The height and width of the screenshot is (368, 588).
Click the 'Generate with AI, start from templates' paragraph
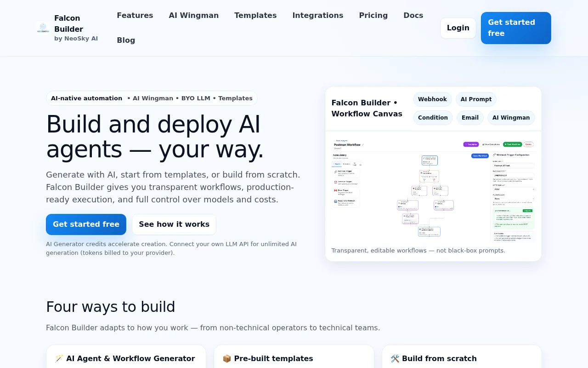(173, 187)
